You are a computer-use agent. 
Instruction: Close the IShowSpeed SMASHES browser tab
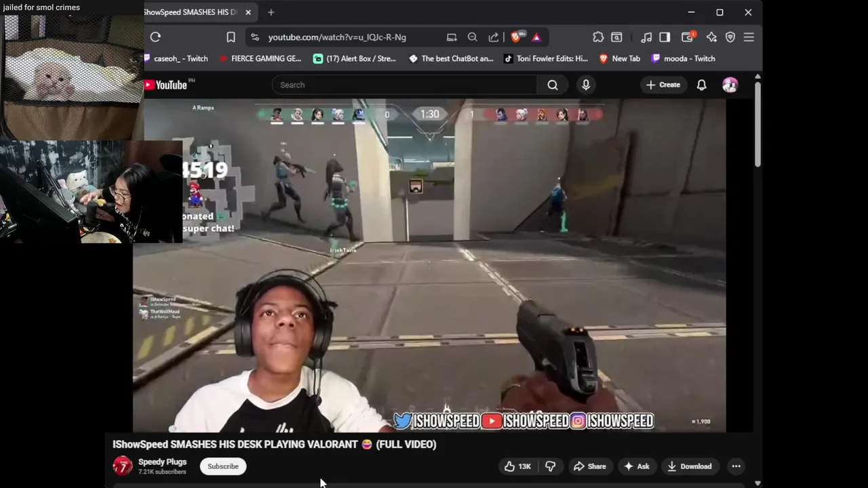248,12
